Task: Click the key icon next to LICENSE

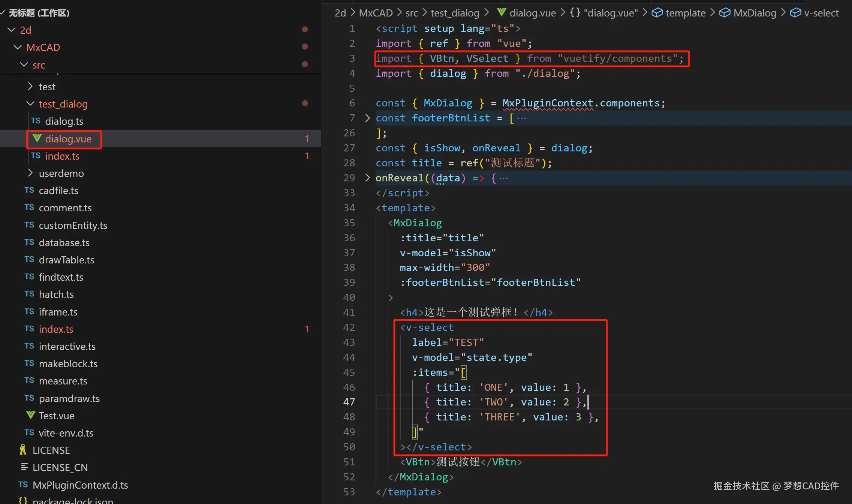Action: 23,450
